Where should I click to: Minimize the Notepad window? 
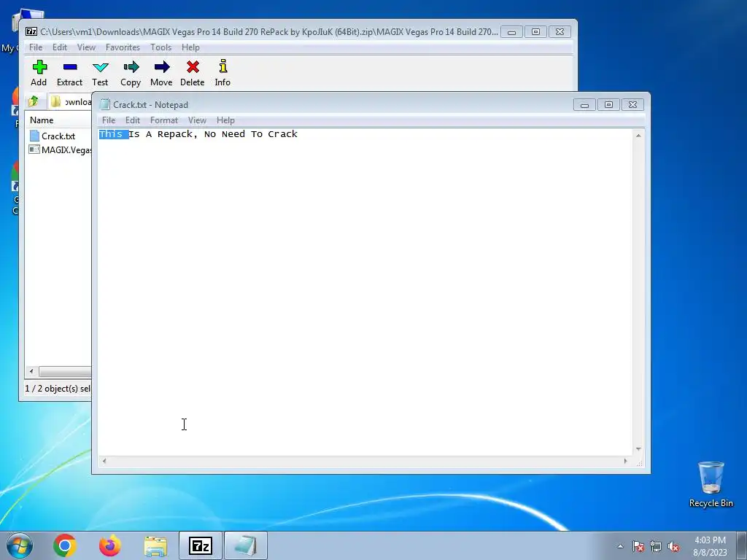tap(584, 105)
